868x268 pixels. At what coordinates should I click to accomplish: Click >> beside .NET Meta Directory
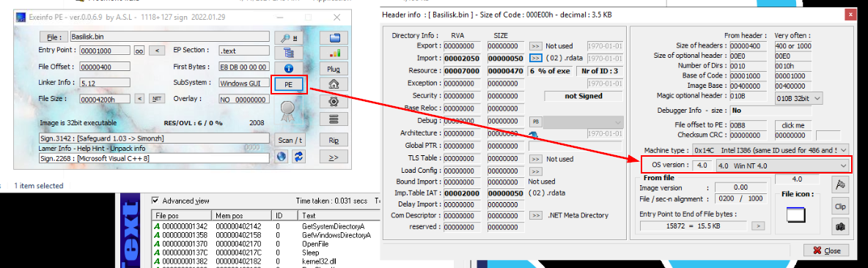coord(535,215)
